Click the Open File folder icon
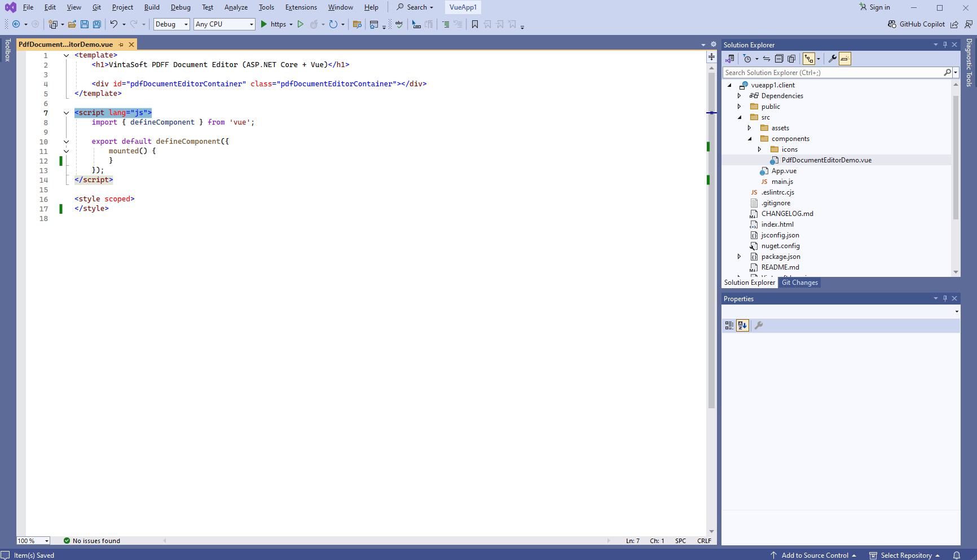 tap(72, 24)
